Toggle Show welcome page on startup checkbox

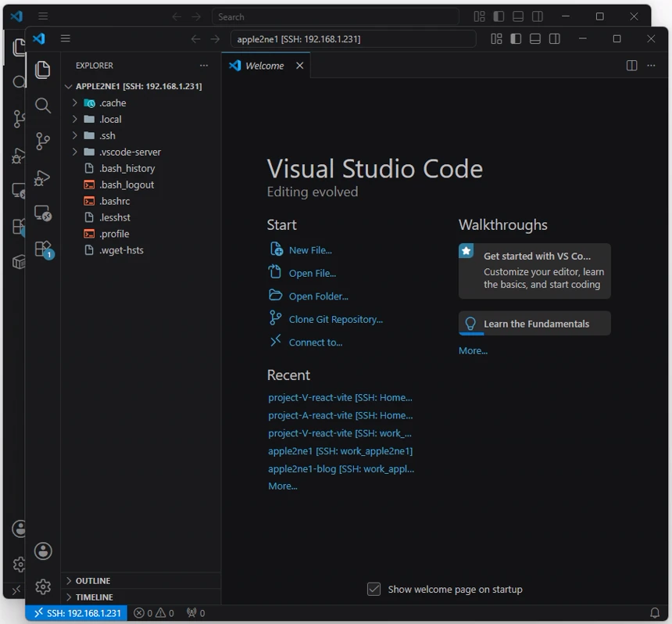click(374, 590)
